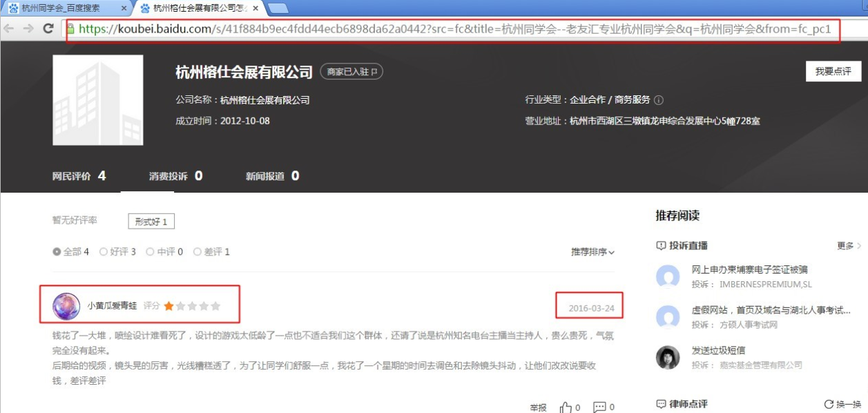
Task: Select the 全部 4 filter
Action: point(71,252)
